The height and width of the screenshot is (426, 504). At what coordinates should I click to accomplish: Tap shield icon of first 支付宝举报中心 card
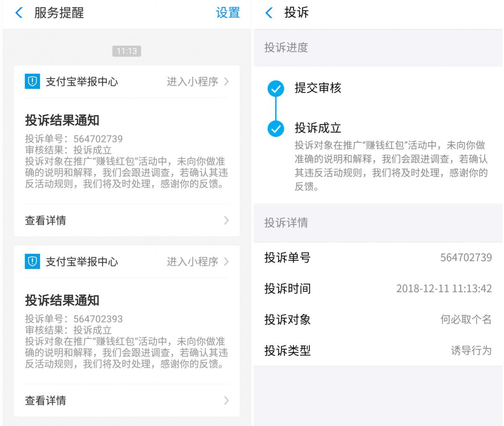pos(32,81)
